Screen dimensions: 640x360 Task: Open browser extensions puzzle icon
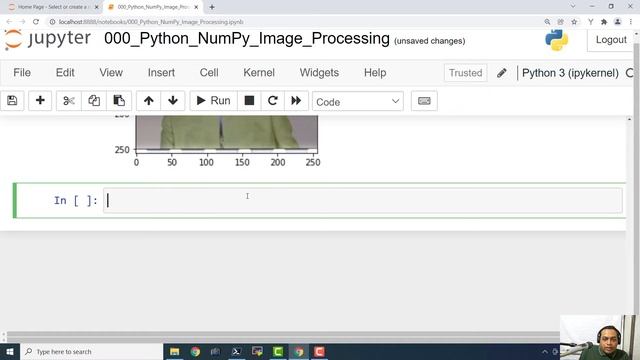point(604,22)
